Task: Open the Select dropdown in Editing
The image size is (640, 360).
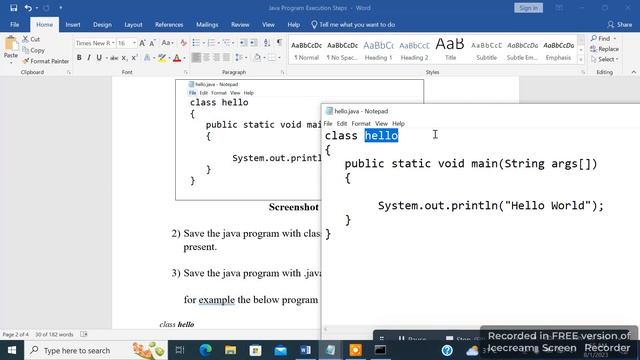Action: [x=604, y=60]
